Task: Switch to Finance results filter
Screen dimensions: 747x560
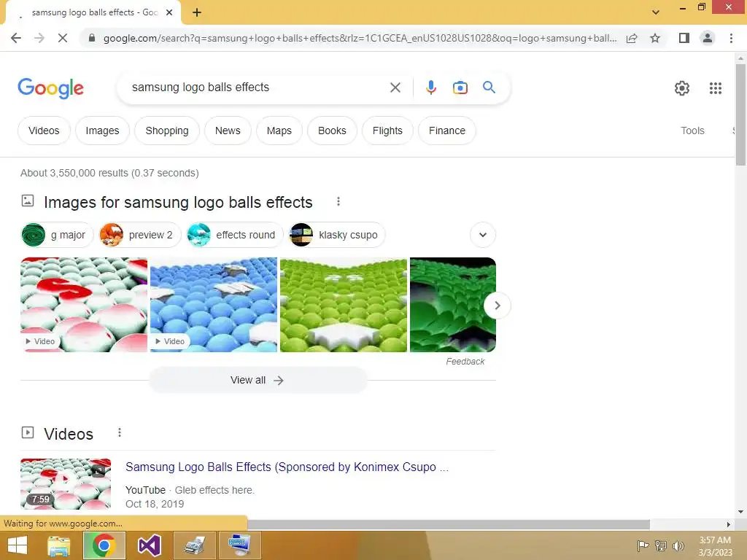Action: (x=447, y=131)
